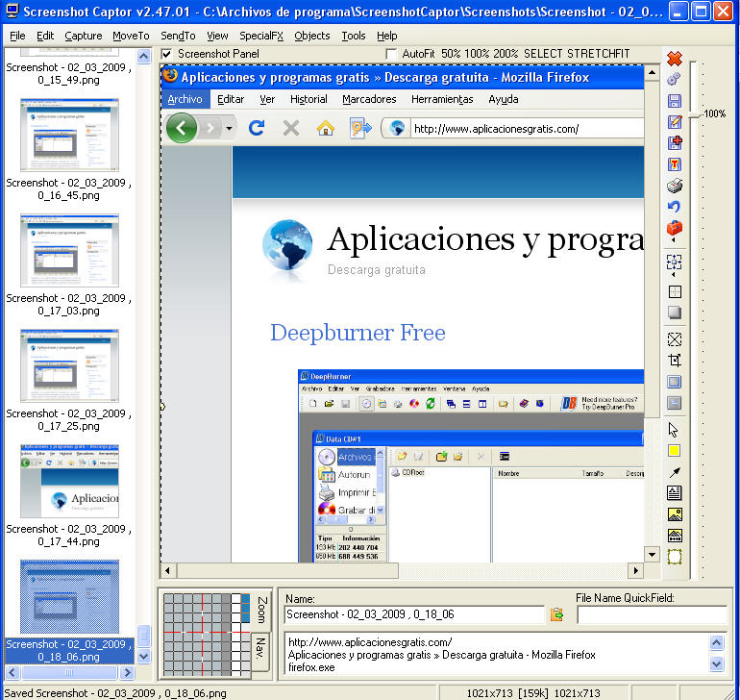Click the File Name QuickField input
Viewport: 740px width, 700px height.
click(652, 614)
